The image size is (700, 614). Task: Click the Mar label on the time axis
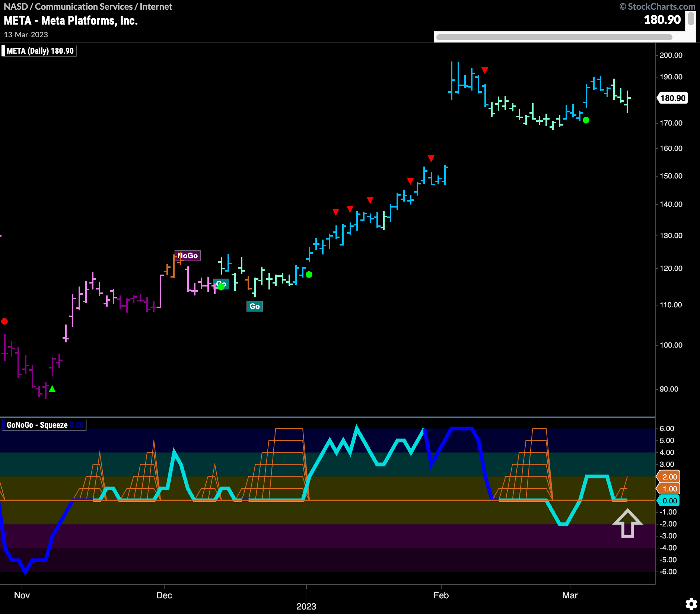point(570,595)
